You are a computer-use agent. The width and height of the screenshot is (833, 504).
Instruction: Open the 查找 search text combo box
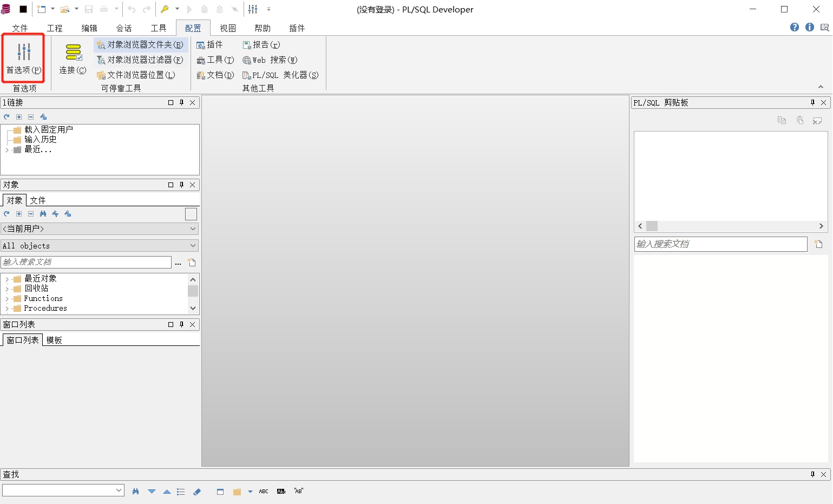pyautogui.click(x=63, y=490)
